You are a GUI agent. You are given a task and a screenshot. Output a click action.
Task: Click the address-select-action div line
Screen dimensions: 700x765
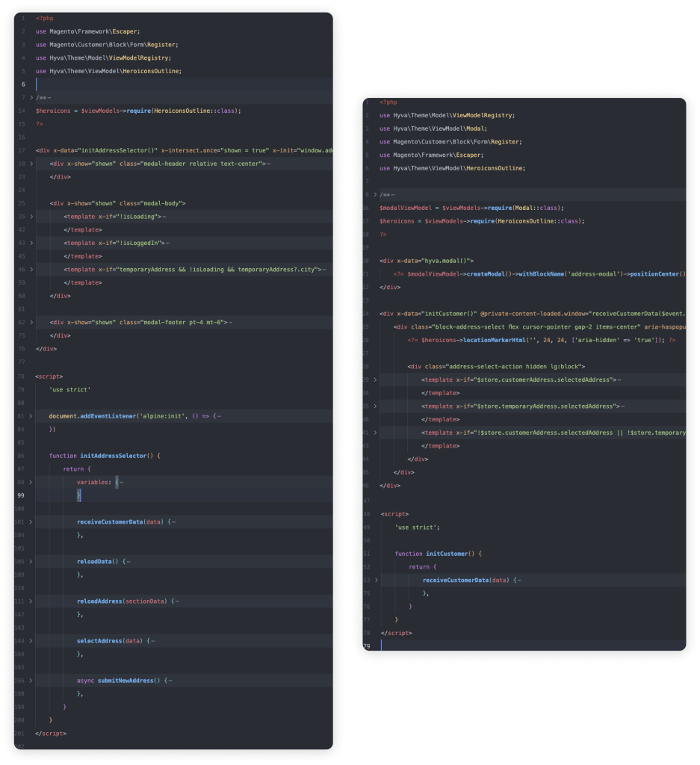(496, 366)
